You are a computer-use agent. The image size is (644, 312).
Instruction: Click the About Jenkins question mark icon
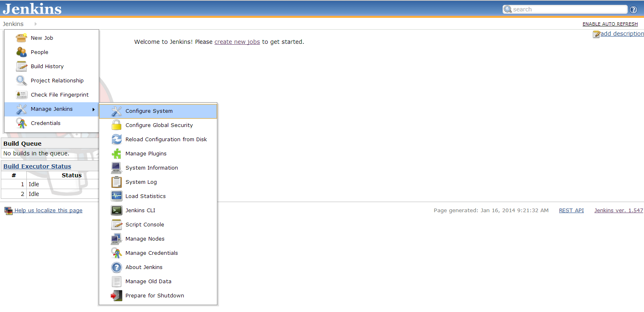pyautogui.click(x=117, y=267)
